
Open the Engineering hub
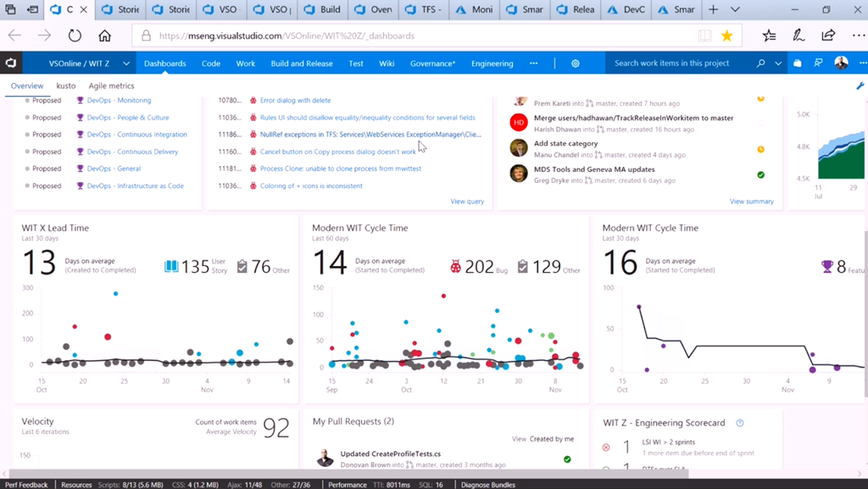(x=492, y=64)
